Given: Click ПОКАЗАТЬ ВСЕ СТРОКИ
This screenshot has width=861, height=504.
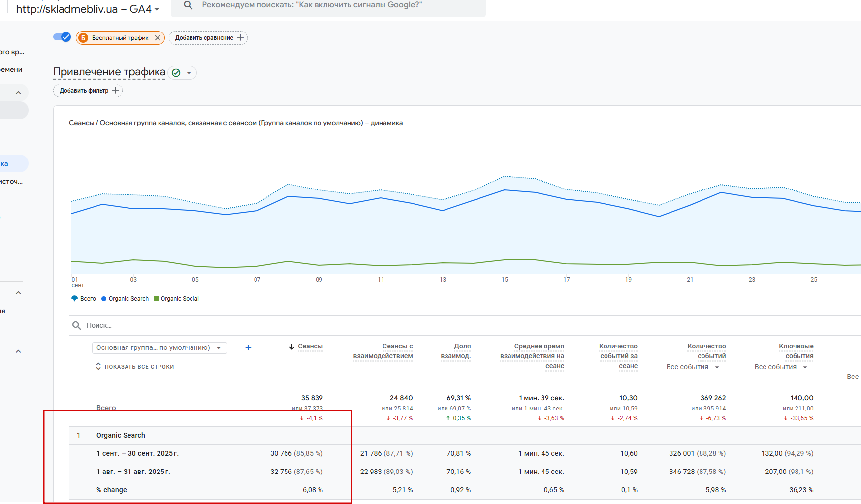Looking at the screenshot, I should (135, 367).
